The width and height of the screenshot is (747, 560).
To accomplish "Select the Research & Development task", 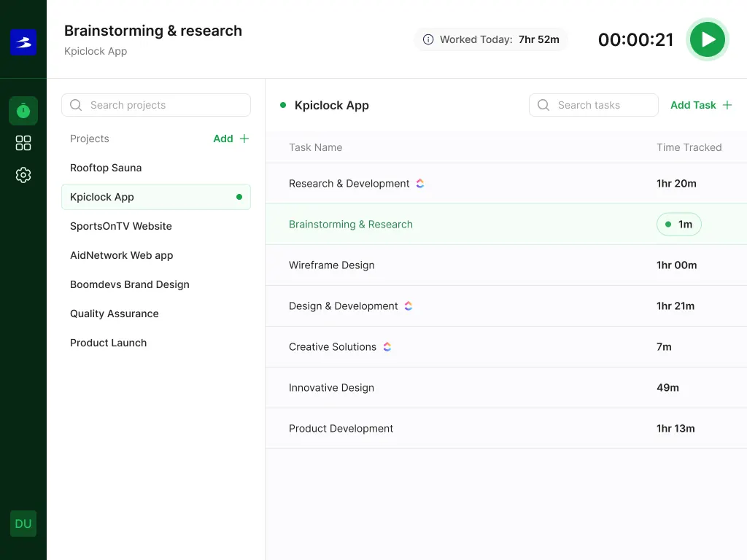I will (x=506, y=183).
